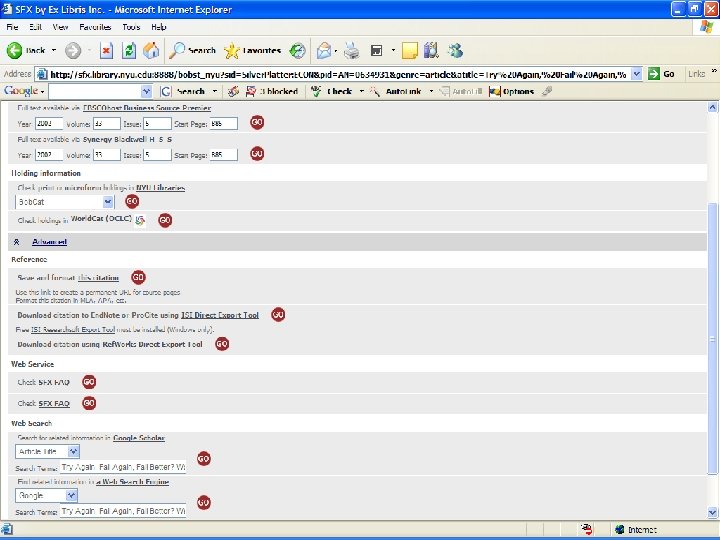Viewport: 720px width, 540px height.
Task: Open the Edit menu
Action: pyautogui.click(x=35, y=27)
